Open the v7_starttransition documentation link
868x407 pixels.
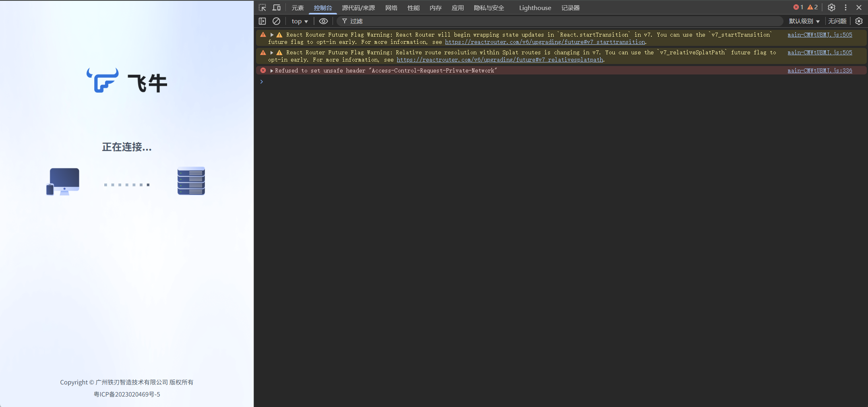coord(545,42)
